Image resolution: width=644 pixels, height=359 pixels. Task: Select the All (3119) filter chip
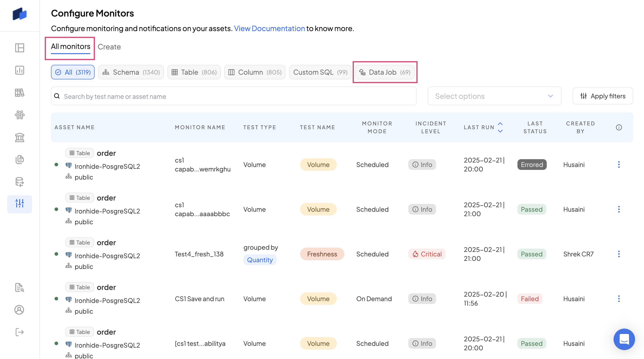[73, 72]
